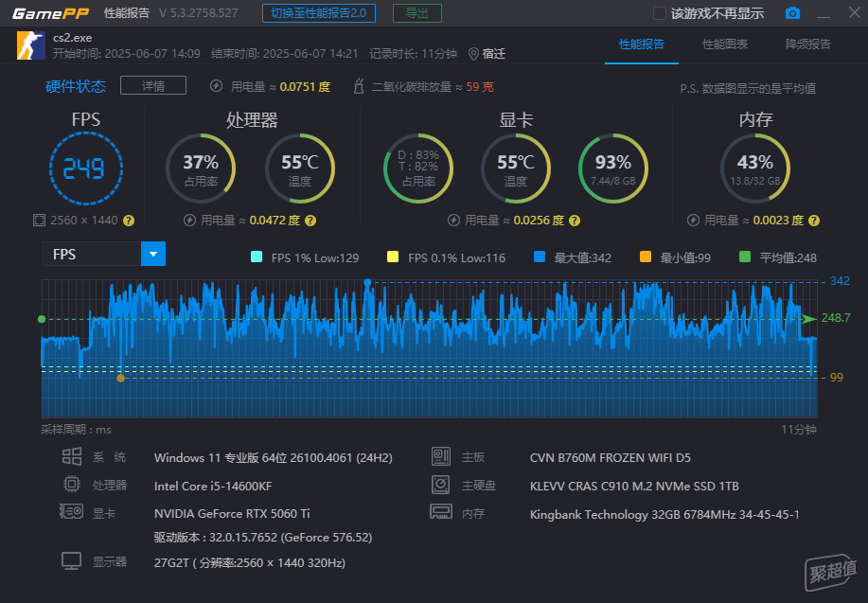Click the carbon dioxide emission icon
The image size is (868, 603).
pyautogui.click(x=358, y=86)
